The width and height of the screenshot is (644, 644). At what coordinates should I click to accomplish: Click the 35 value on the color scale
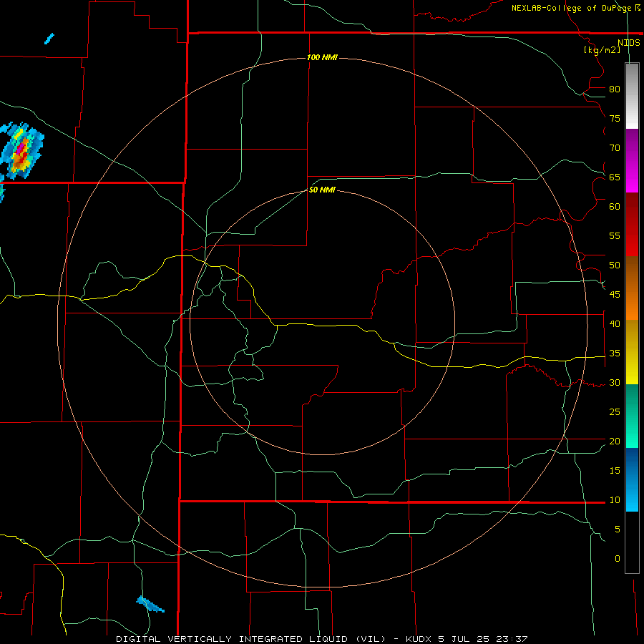click(615, 353)
